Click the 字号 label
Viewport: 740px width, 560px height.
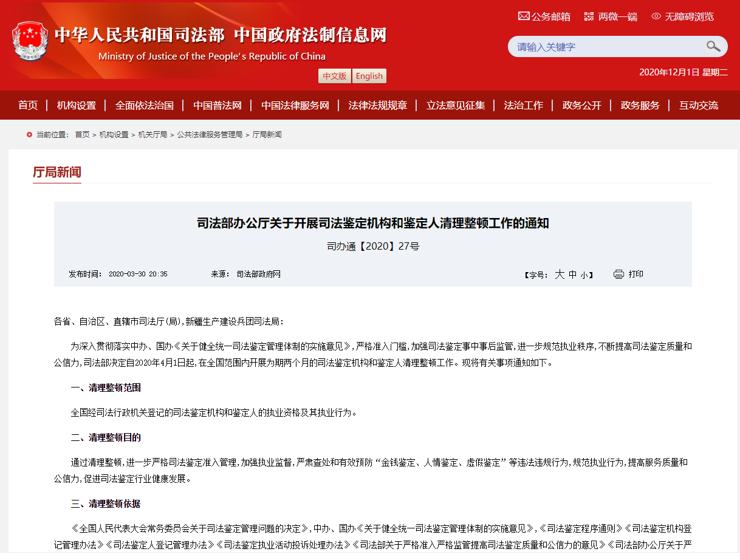[x=536, y=275]
